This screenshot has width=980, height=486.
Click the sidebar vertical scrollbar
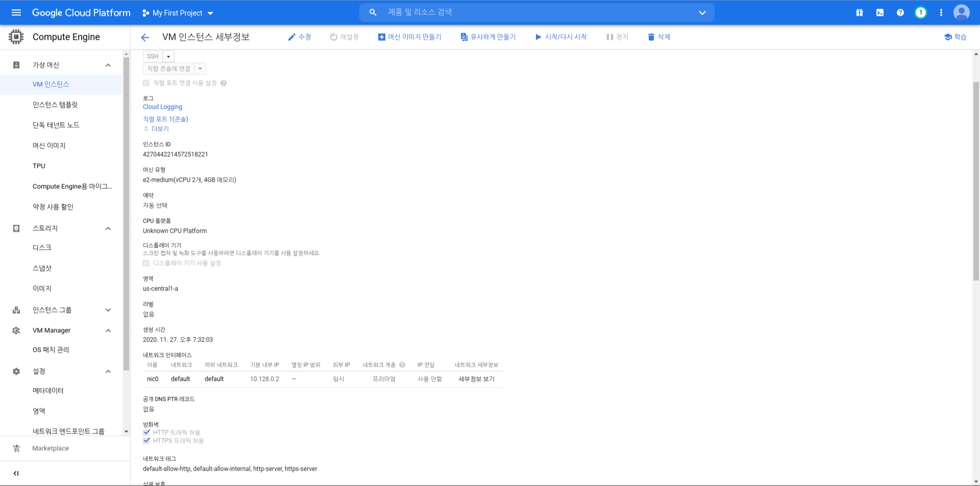pyautogui.click(x=126, y=214)
